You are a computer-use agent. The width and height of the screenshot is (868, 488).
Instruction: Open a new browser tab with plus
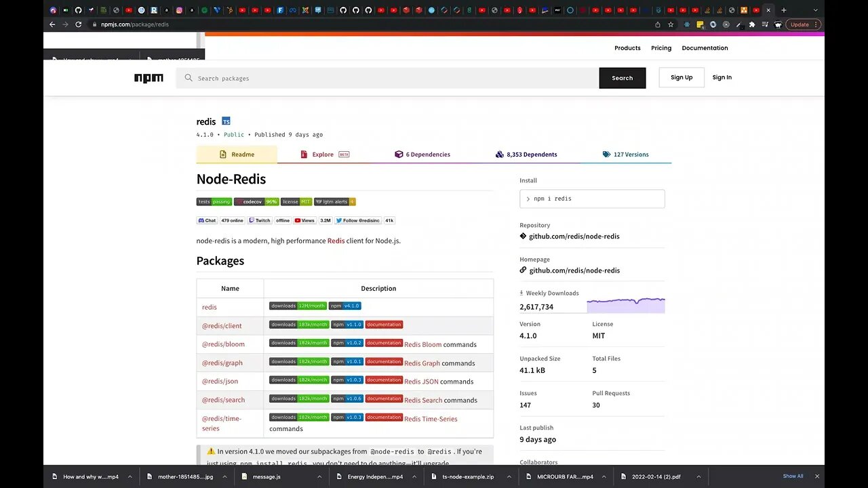(784, 10)
